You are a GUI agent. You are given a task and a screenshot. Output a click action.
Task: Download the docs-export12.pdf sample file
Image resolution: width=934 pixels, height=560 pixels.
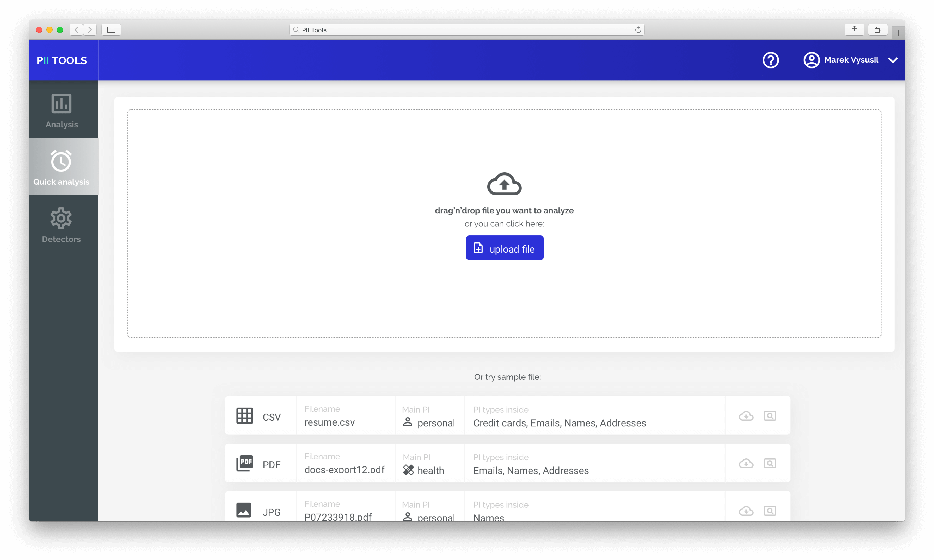(x=746, y=463)
